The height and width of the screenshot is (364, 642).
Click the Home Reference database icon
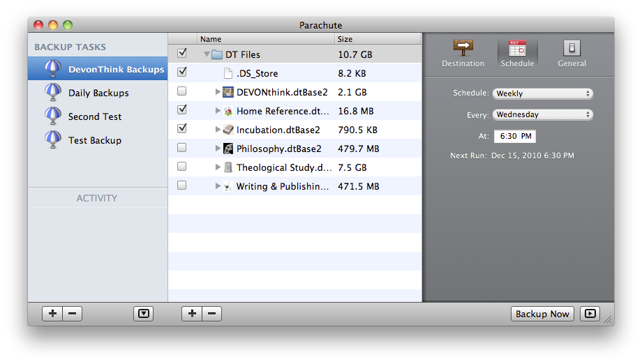228,111
